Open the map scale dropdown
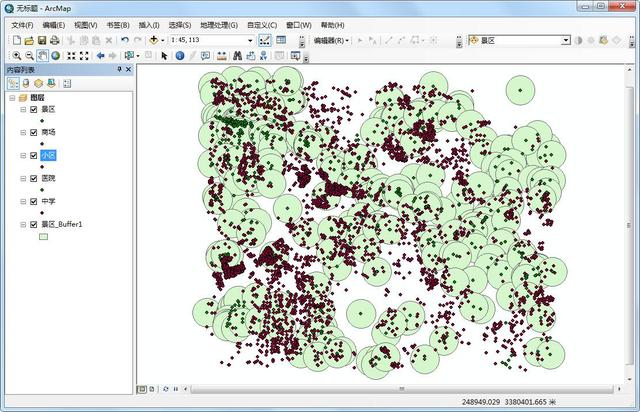This screenshot has width=640, height=412. pos(250,40)
